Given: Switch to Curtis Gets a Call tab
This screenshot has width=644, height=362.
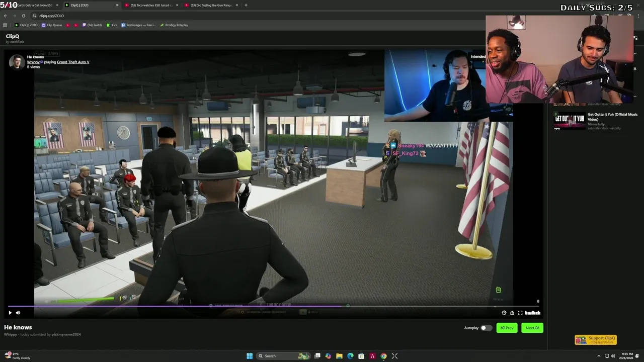Looking at the screenshot, I should point(33,5).
